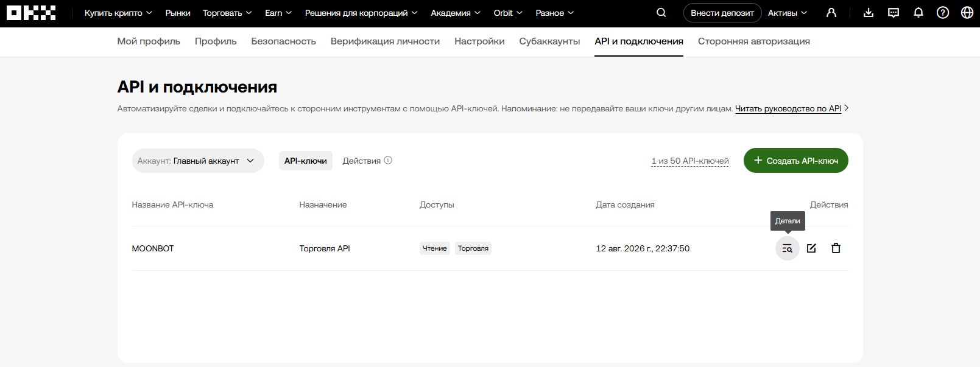Click the MOONBOT key name
980x367 pixels.
(153, 248)
